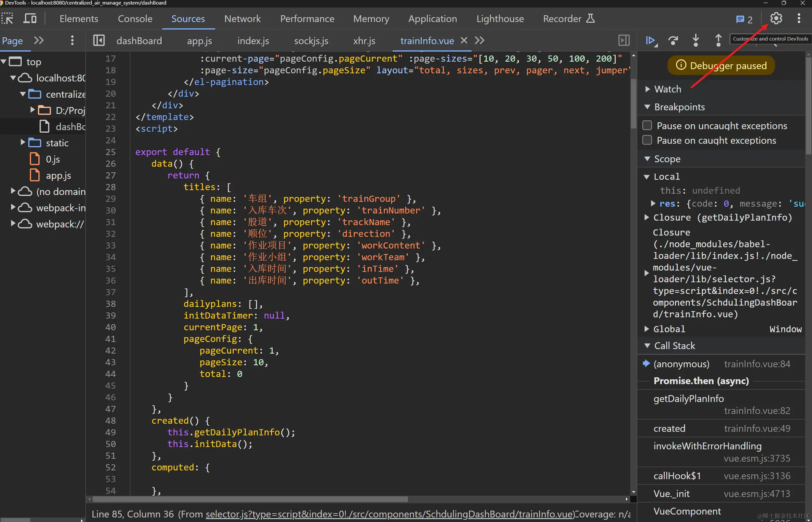The image size is (812, 522).
Task: Hide the navigator sidebar panel icon
Action: tap(99, 41)
